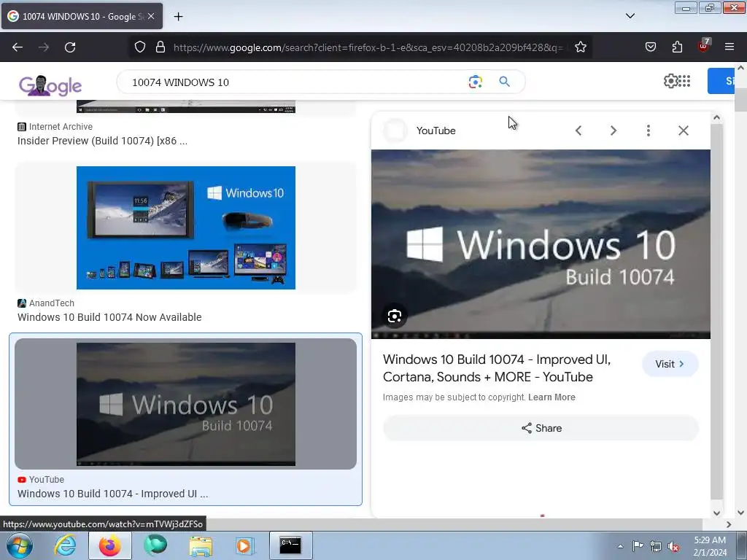Launch Internet Explorer from taskbar
The image size is (747, 560).
[x=65, y=545]
